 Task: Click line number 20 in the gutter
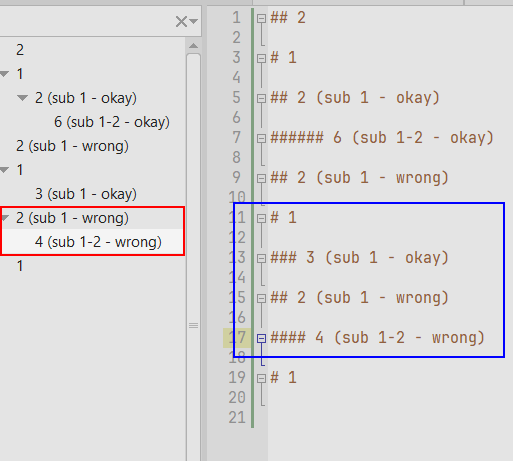(x=237, y=398)
